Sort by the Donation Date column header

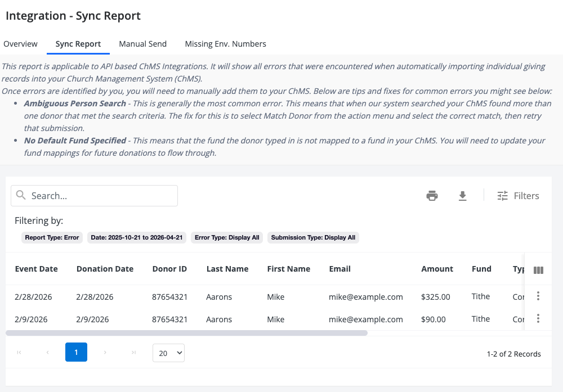(x=105, y=269)
